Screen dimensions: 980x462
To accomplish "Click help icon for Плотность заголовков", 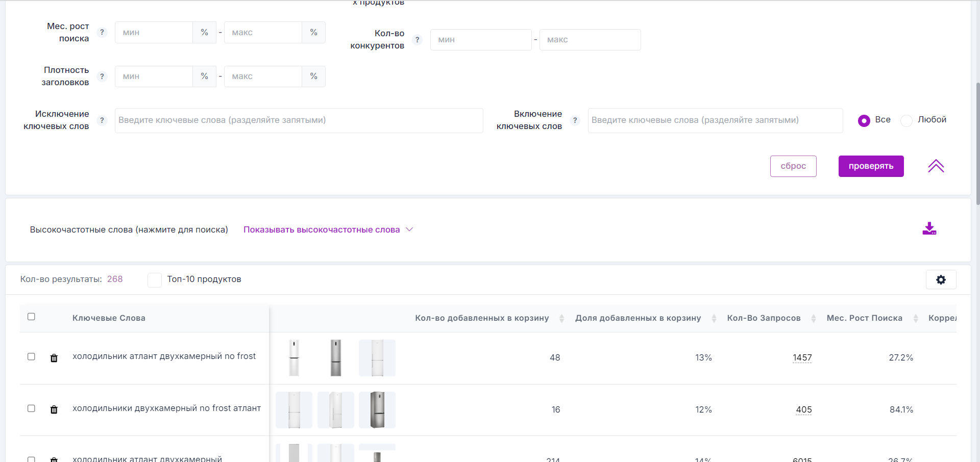I will click(102, 76).
